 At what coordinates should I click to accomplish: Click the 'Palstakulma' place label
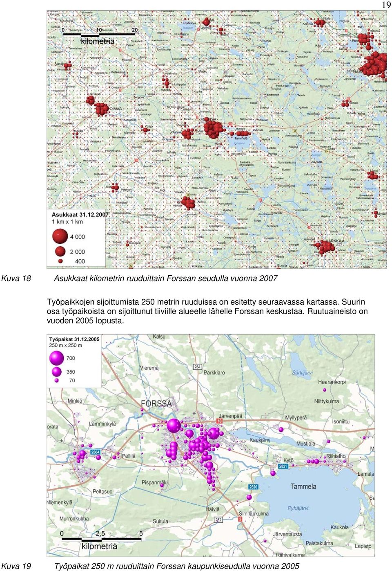click(x=319, y=543)
